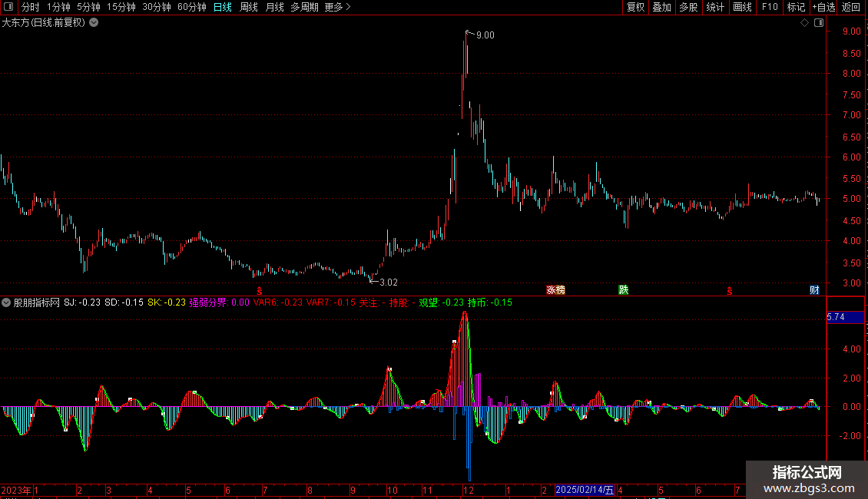Click the yellow SK: -0.23 value
Screen dimensions: 868x499
point(167,302)
